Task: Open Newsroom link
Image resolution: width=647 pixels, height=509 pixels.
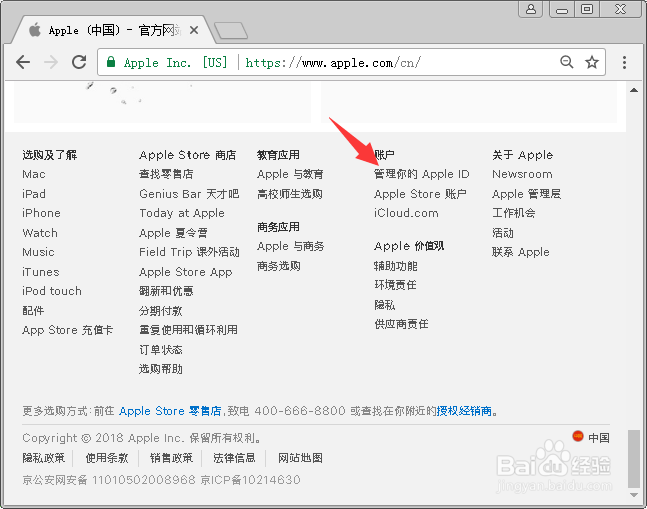Action: click(x=522, y=174)
